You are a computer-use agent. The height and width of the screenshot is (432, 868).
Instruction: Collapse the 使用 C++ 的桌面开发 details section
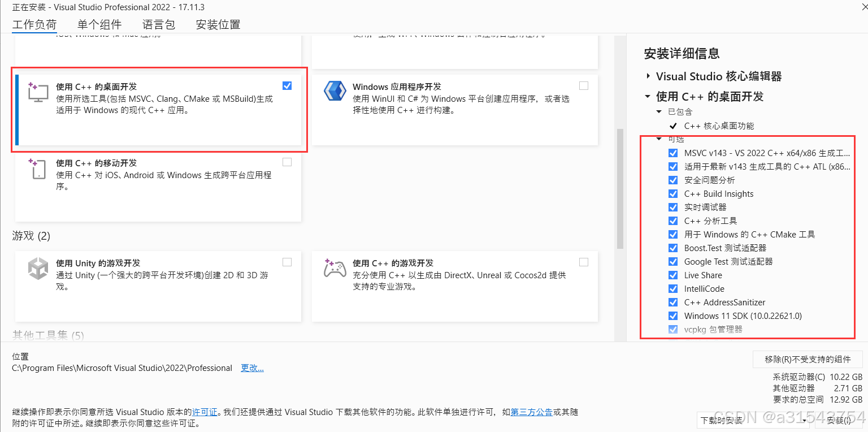coord(648,97)
